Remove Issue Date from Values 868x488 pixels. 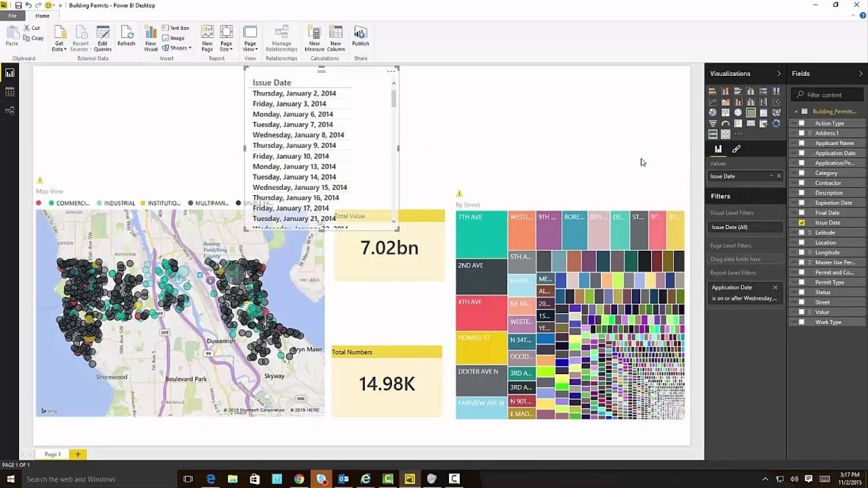[778, 176]
